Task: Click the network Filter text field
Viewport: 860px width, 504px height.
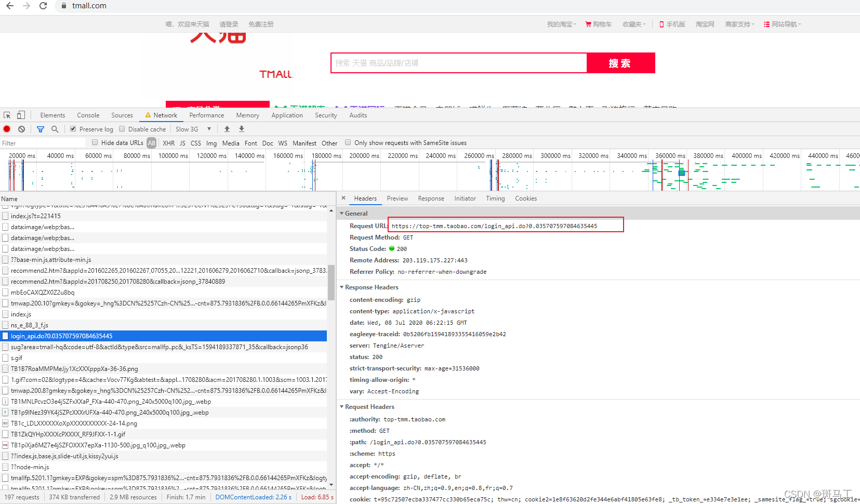Action: tap(43, 143)
